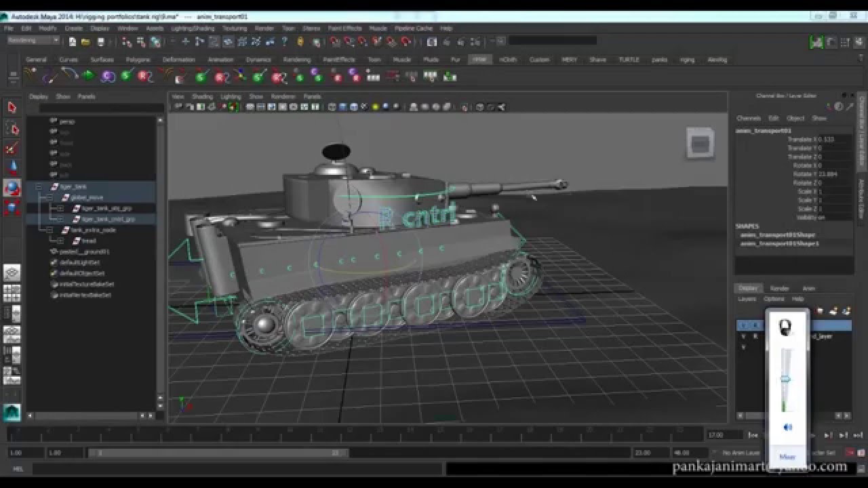Image resolution: width=868 pixels, height=488 pixels.
Task: Click the red auto keyframe toggle
Action: pos(850,453)
